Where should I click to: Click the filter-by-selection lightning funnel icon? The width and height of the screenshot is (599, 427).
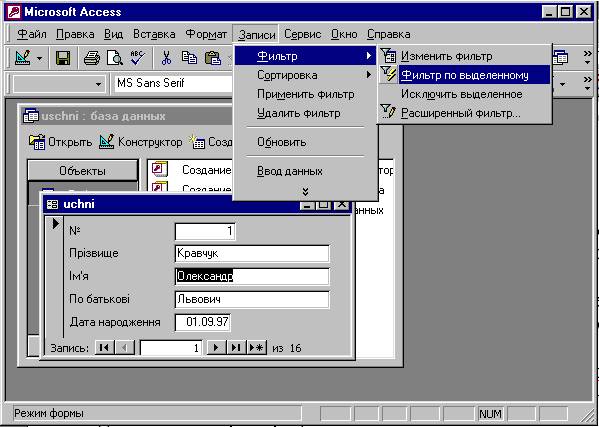(x=389, y=74)
